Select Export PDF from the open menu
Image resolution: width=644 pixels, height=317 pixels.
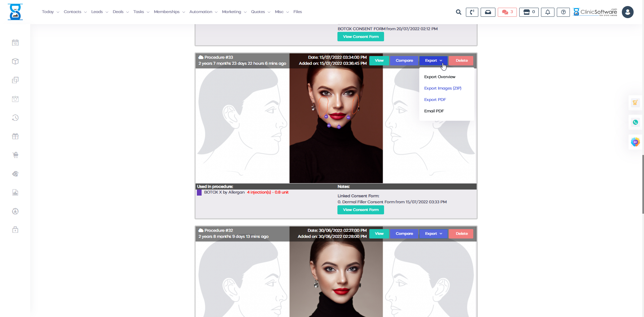click(x=435, y=99)
